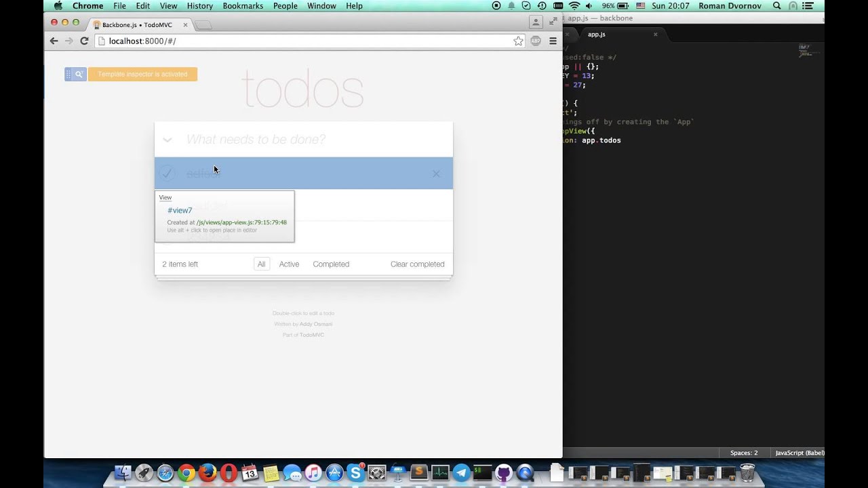Screen dimensions: 868x488
Task: Select the Backbone.js TodoMVC browser tab
Action: pyautogui.click(x=140, y=25)
